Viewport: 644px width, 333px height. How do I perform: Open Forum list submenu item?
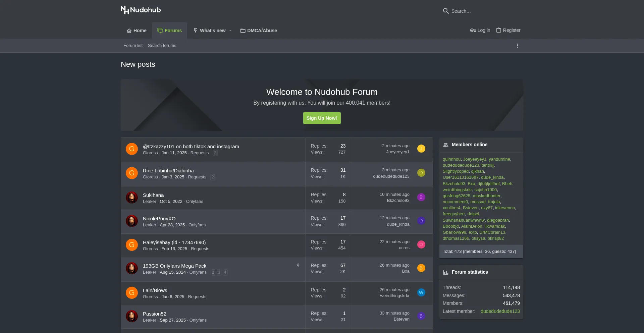[133, 46]
